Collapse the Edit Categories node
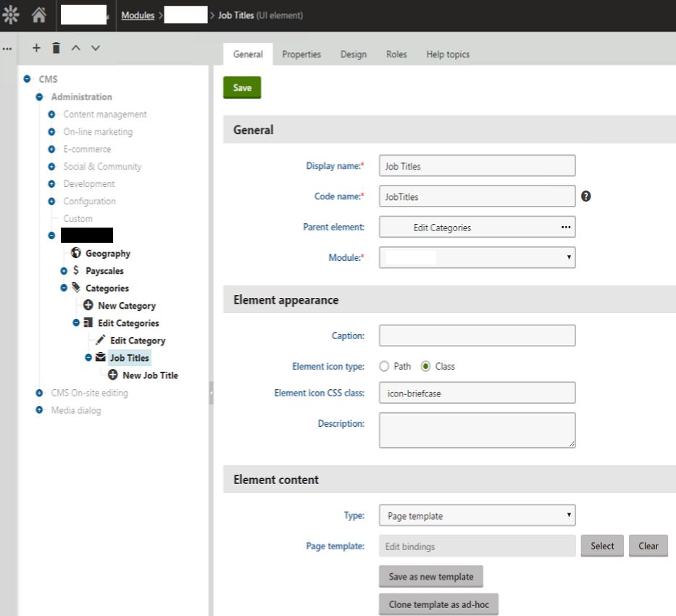Screen dimensions: 676x616 pyautogui.click(x=76, y=322)
